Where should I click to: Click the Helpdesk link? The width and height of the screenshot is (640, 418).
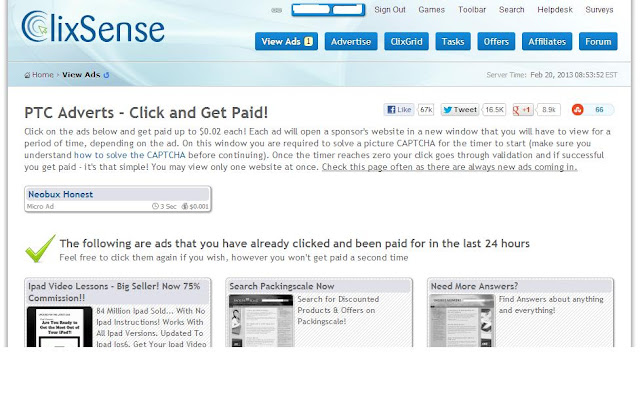click(555, 10)
